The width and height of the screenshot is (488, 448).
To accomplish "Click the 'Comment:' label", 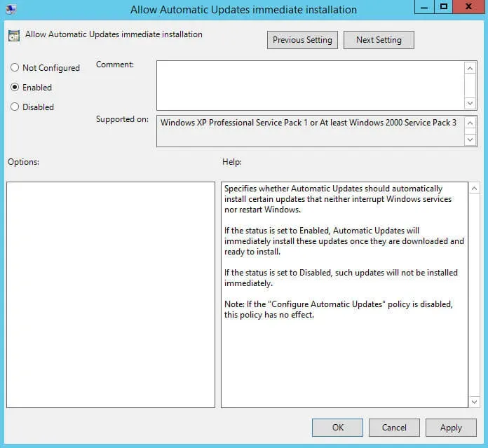I will [x=115, y=65].
